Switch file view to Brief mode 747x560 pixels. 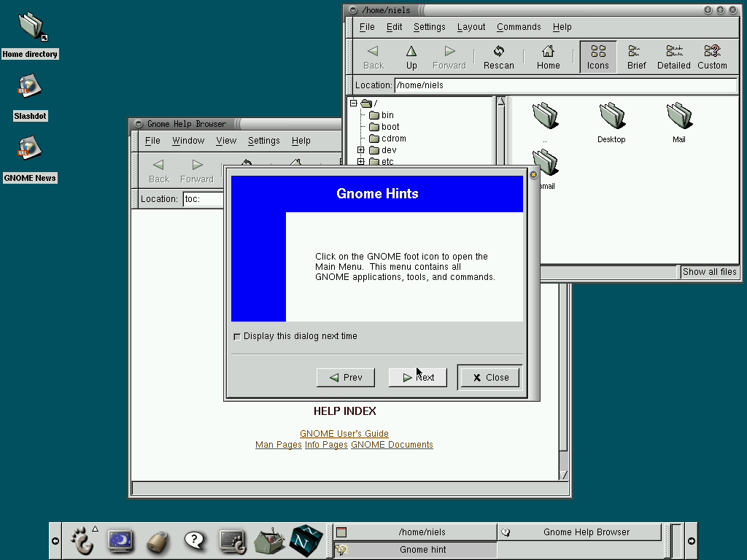pyautogui.click(x=636, y=58)
